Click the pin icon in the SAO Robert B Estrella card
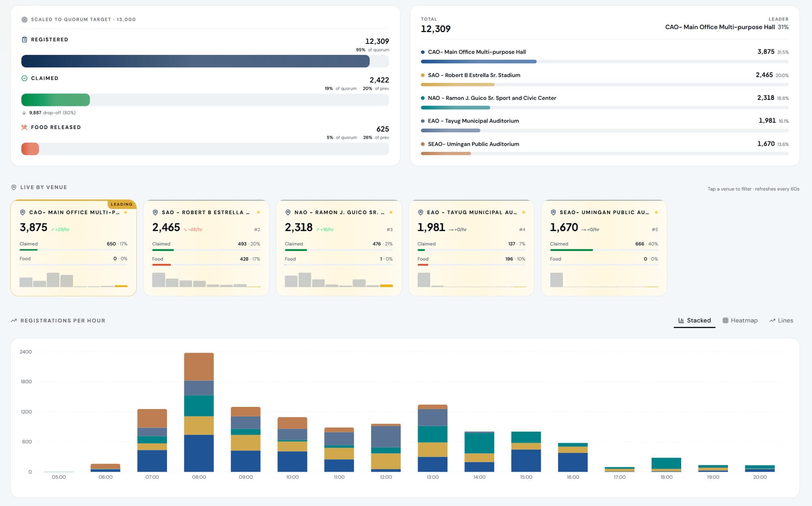 [155, 212]
